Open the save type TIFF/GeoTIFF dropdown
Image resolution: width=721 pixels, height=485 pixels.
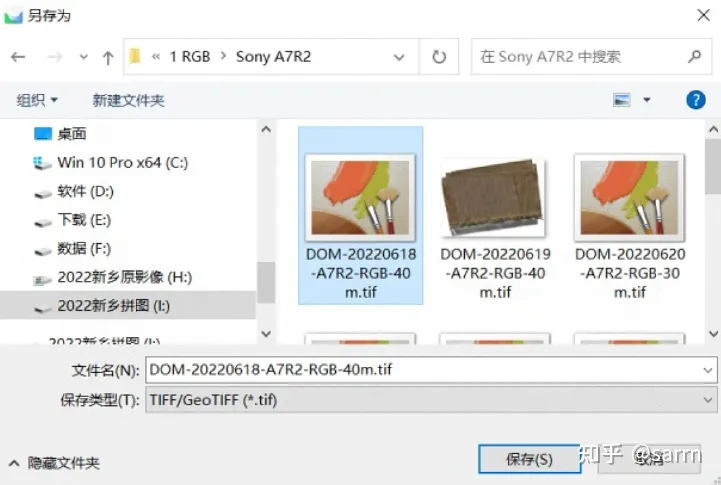tap(431, 400)
